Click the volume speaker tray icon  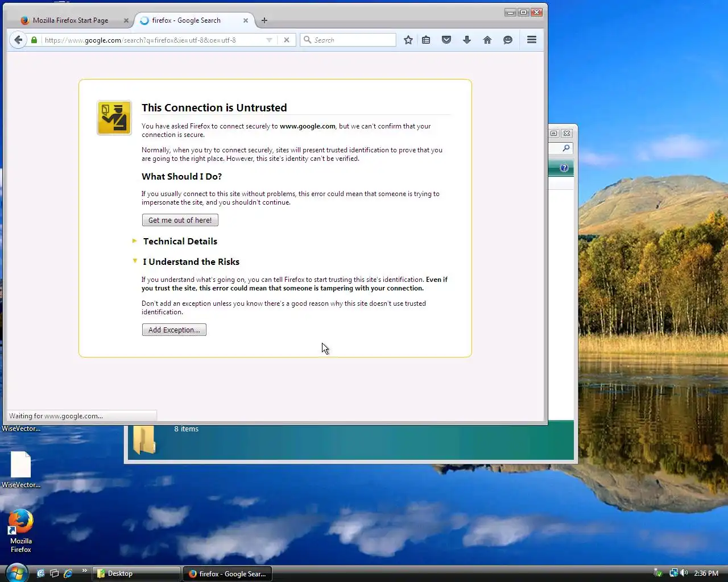(684, 573)
